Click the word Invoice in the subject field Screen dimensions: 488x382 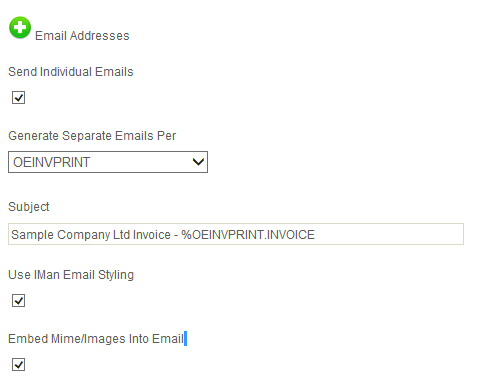(152, 235)
